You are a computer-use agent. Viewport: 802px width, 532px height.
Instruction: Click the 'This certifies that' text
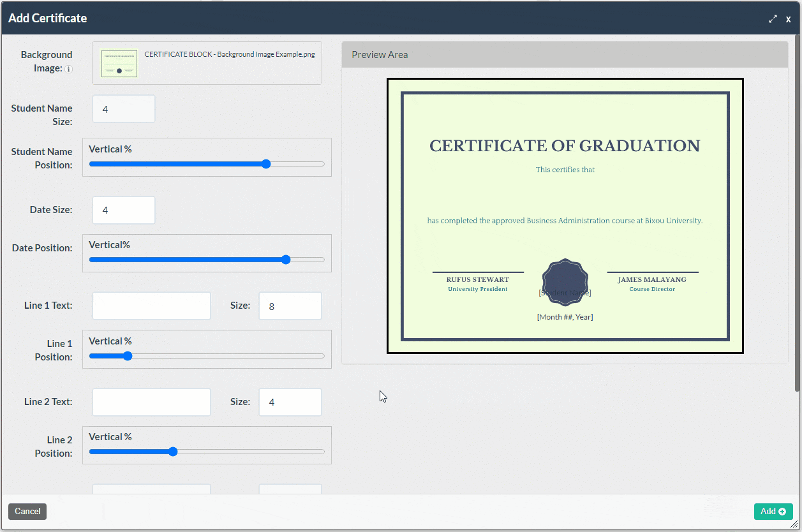click(x=565, y=170)
